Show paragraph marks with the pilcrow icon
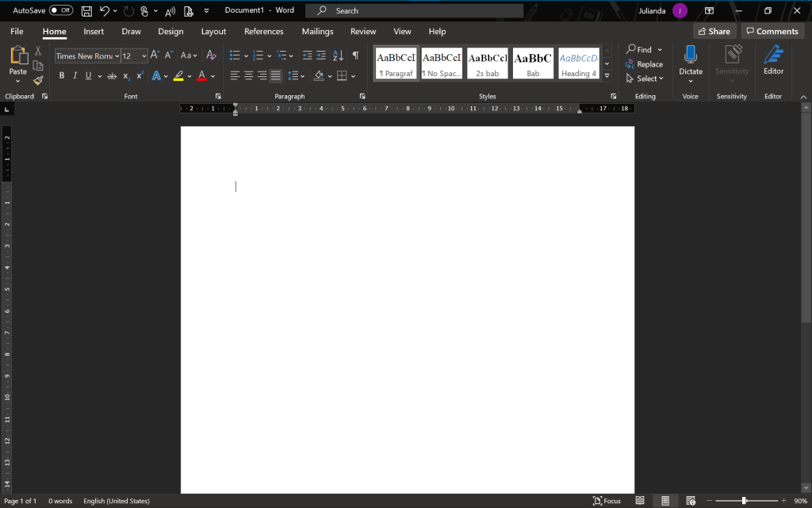Image resolution: width=812 pixels, height=508 pixels. tap(355, 56)
